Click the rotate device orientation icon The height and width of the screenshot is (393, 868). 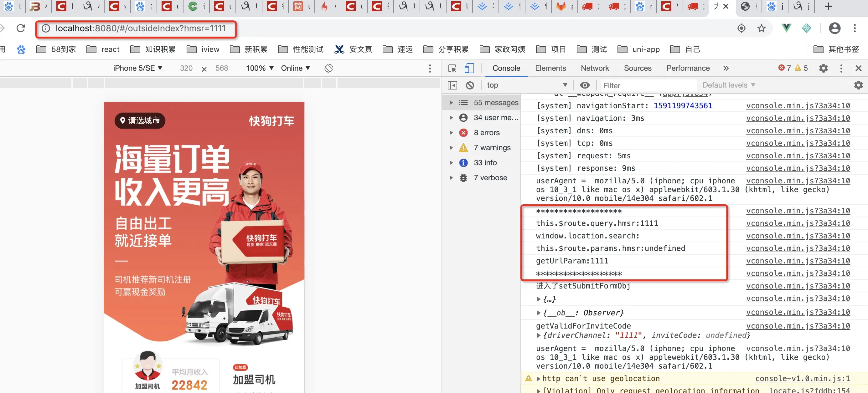point(328,68)
